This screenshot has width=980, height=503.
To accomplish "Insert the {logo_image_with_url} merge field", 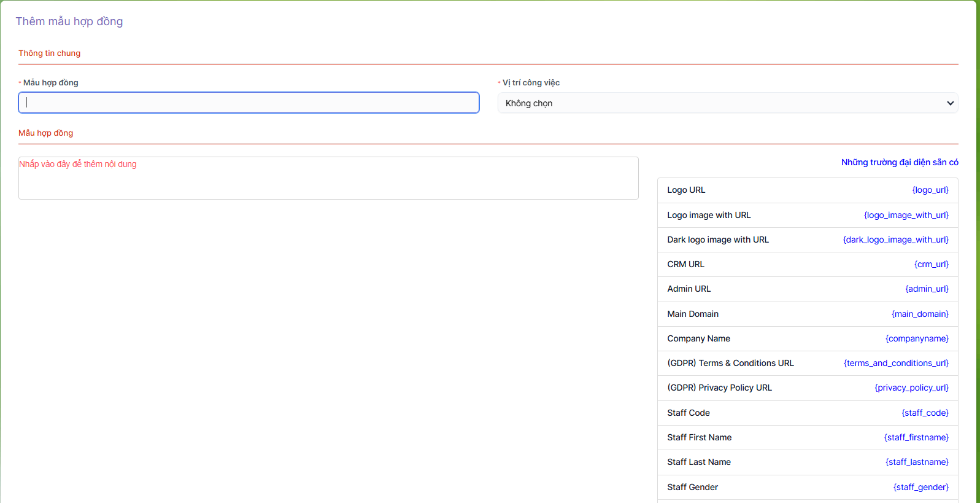I will [906, 215].
